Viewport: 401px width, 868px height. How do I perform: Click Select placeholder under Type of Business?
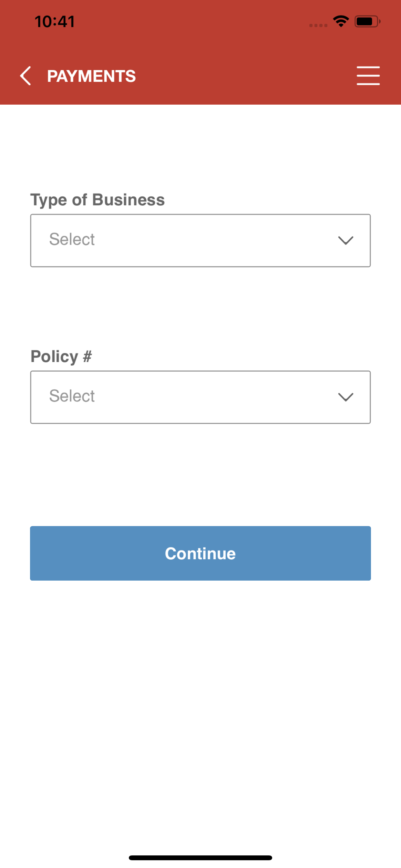pyautogui.click(x=72, y=239)
